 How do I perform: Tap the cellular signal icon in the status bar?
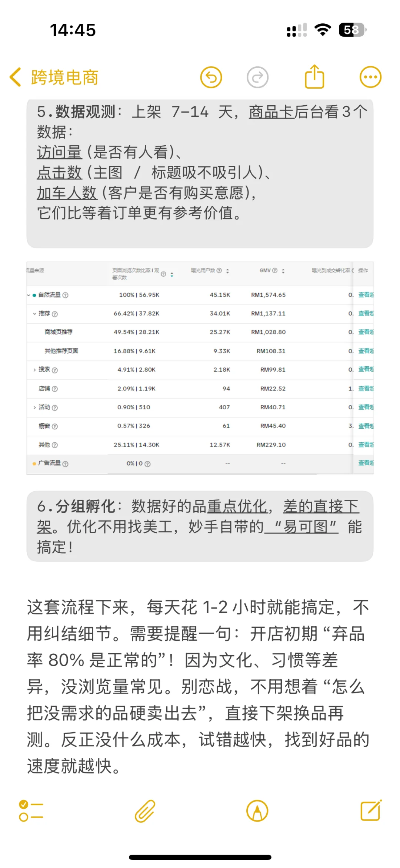(x=297, y=30)
